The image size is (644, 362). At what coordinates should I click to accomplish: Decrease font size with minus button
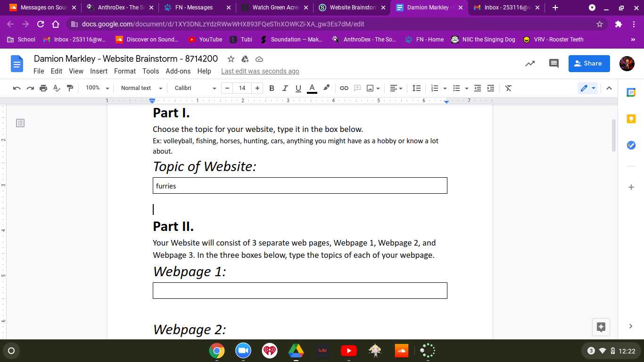point(227,88)
